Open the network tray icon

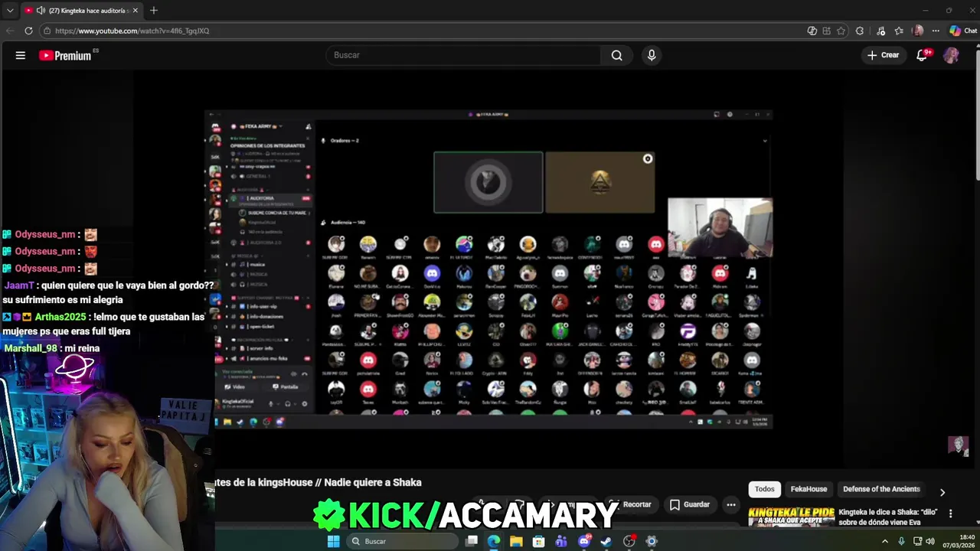917,541
